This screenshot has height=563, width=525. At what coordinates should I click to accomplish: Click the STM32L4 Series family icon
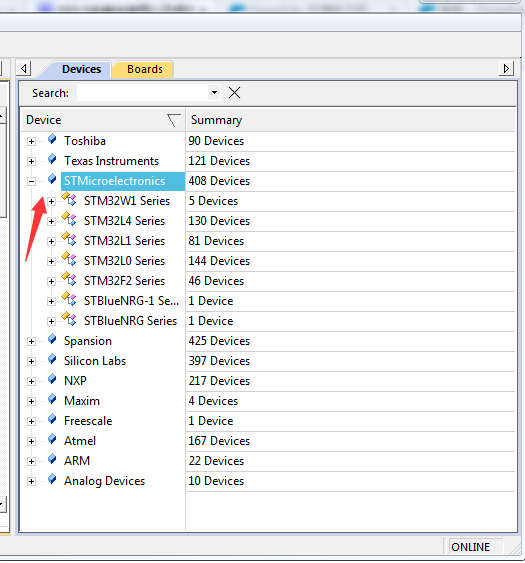click(69, 219)
